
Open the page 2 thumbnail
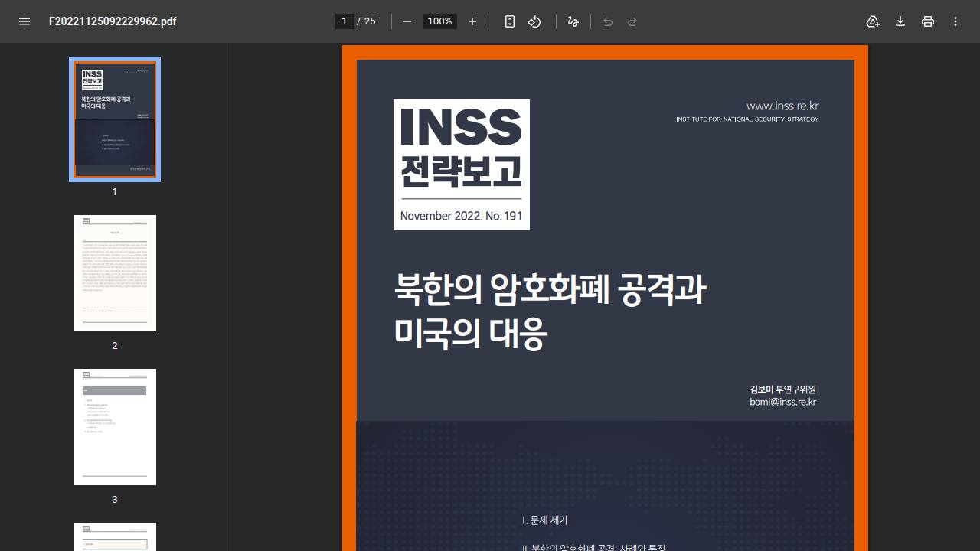click(x=115, y=273)
